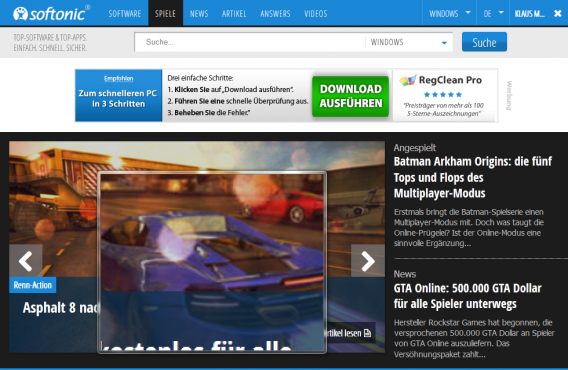The image size is (568, 370).
Task: Click the News category label above GTA article
Action: pos(405,274)
